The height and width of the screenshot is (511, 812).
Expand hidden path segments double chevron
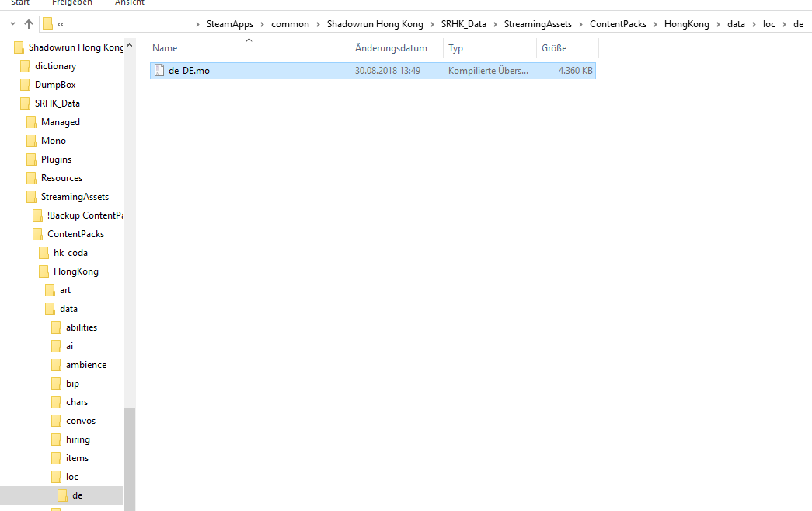(61, 24)
